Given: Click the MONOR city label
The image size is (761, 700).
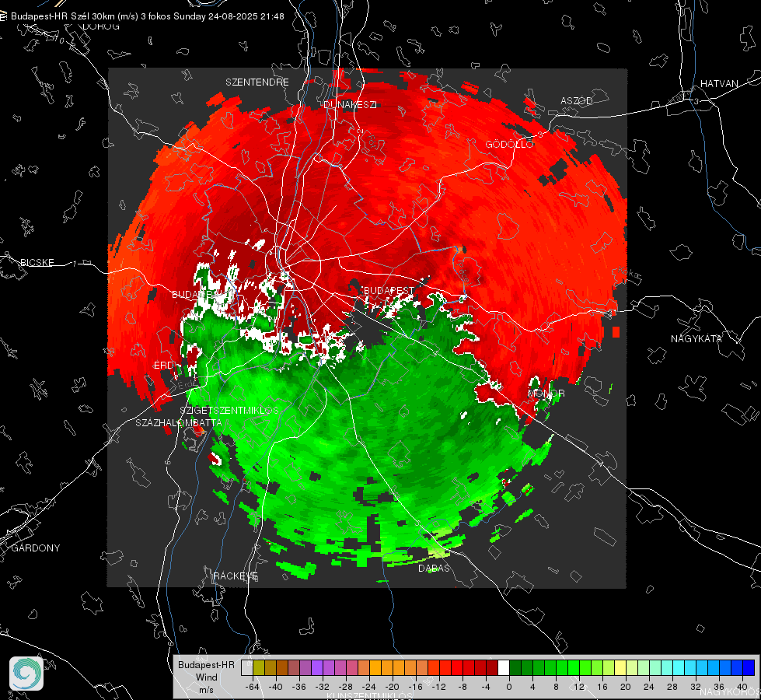Looking at the screenshot, I should 546,393.
